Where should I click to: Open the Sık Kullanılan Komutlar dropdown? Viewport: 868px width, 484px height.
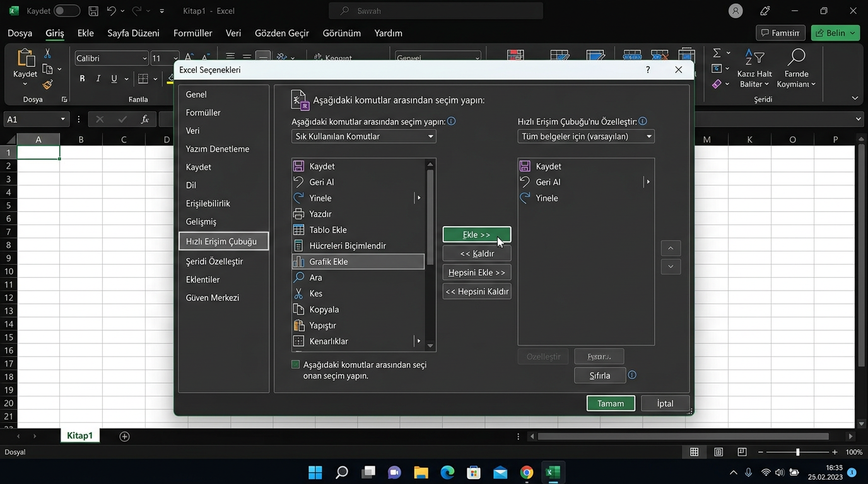[x=363, y=136]
